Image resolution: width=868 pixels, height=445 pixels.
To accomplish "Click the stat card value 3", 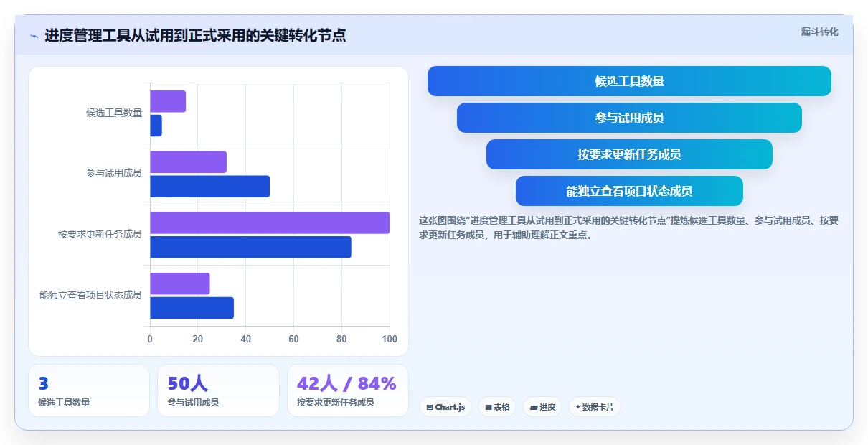I will 43,384.
